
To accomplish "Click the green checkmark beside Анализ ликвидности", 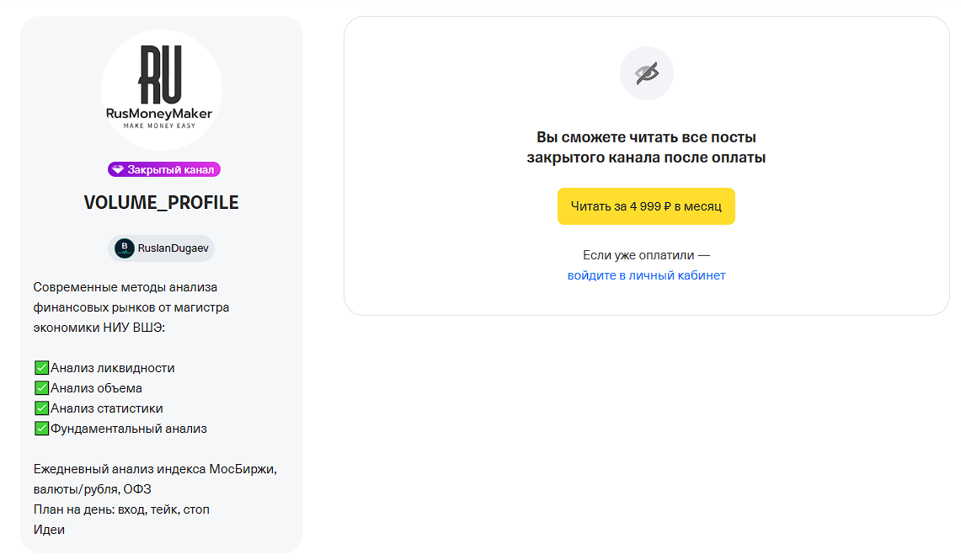I will tap(41, 368).
